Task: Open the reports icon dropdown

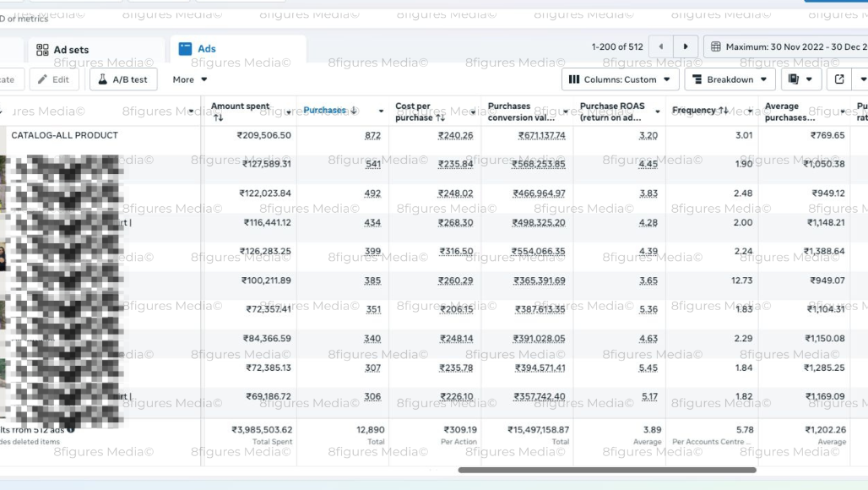Action: pyautogui.click(x=800, y=79)
